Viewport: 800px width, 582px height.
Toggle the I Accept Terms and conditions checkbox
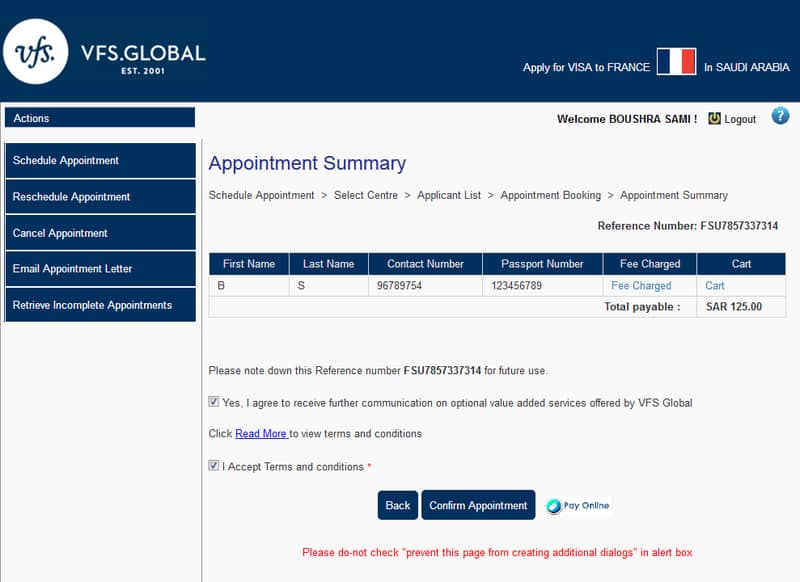point(214,466)
